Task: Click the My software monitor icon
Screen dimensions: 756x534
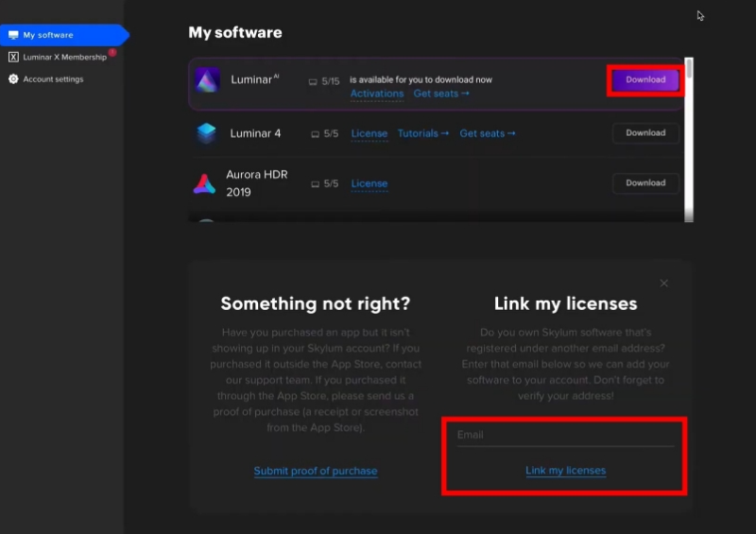Action: coord(13,35)
